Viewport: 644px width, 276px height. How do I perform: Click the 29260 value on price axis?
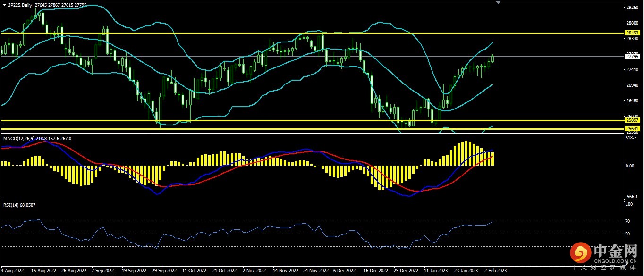click(x=631, y=8)
